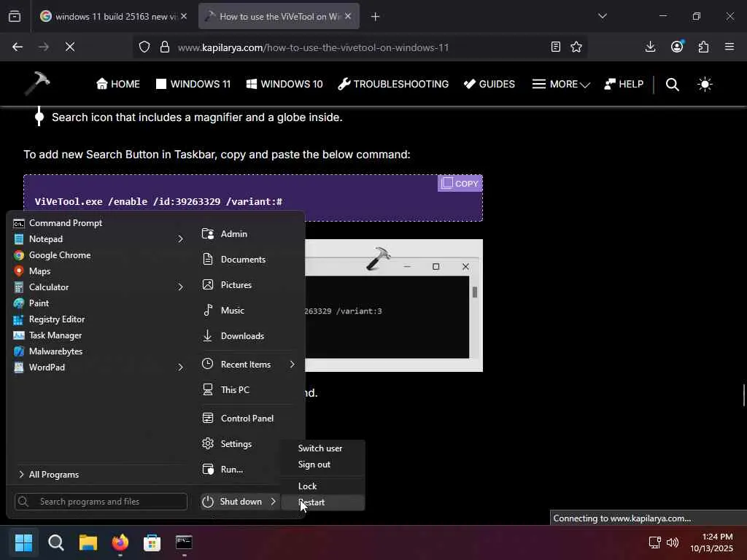Viewport: 747px width, 560px height.
Task: Go back to previous page
Action: [x=18, y=47]
